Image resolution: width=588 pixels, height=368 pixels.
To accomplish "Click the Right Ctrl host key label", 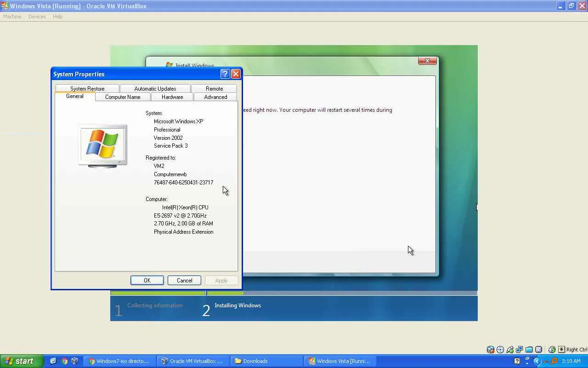I will click(577, 350).
